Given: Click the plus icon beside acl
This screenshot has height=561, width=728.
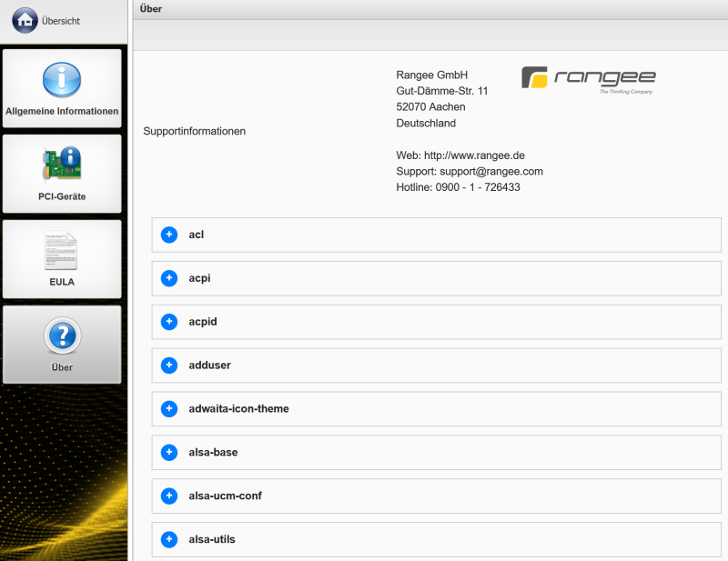Looking at the screenshot, I should pos(169,235).
